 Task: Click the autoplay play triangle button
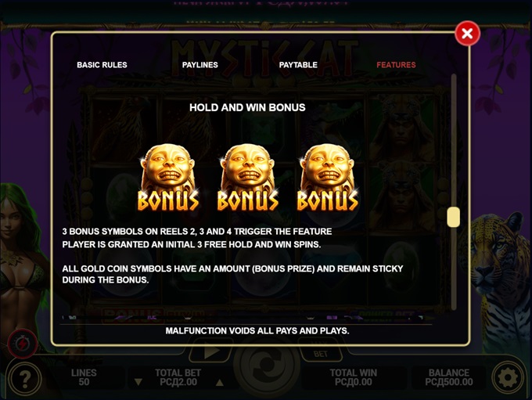click(x=210, y=353)
